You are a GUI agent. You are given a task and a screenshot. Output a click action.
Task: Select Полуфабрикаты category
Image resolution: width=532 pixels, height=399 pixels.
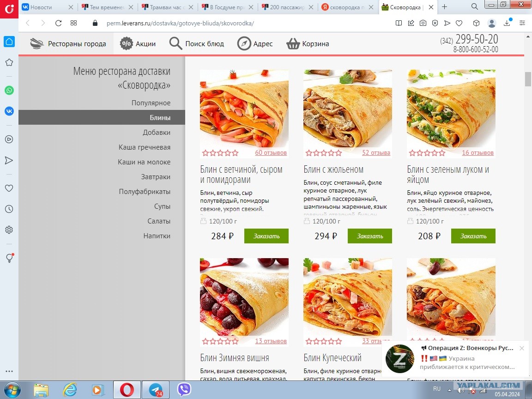coord(145,191)
